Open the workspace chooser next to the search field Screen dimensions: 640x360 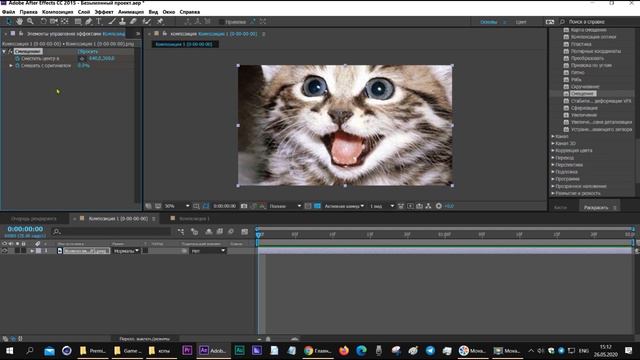pyautogui.click(x=550, y=22)
